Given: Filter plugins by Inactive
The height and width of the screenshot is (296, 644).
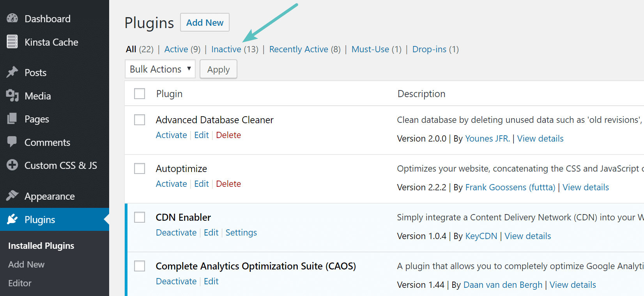Looking at the screenshot, I should [x=226, y=49].
